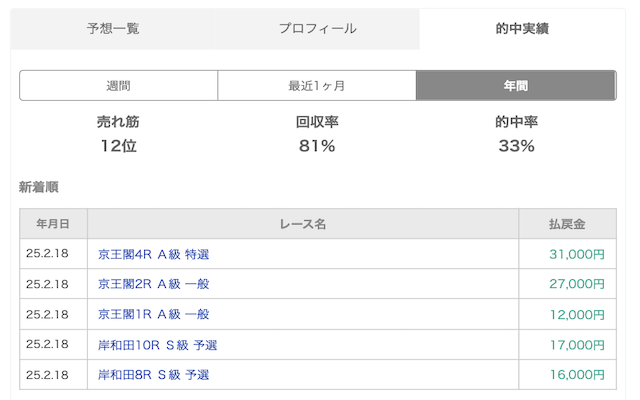Viewport: 640px width, 400px height.
Task: Click the 27,000円 payout amount
Action: click(x=577, y=284)
